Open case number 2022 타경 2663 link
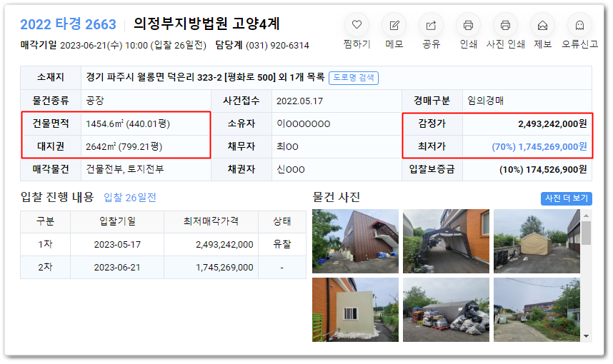 pos(68,24)
